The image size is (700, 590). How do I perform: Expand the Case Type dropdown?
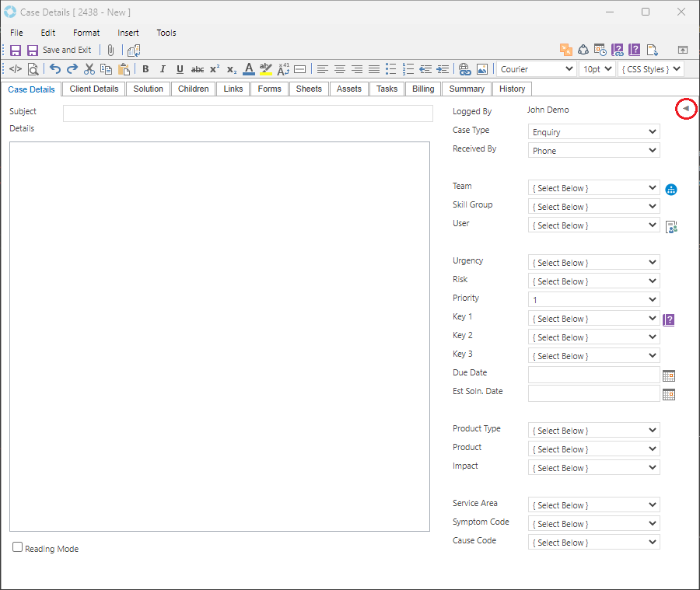coord(593,132)
